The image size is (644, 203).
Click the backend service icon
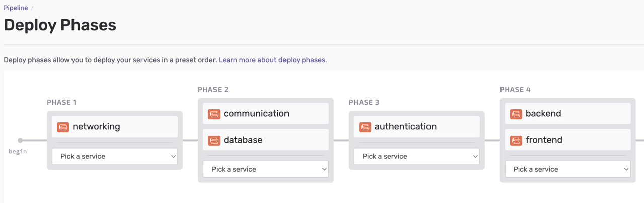click(x=516, y=114)
